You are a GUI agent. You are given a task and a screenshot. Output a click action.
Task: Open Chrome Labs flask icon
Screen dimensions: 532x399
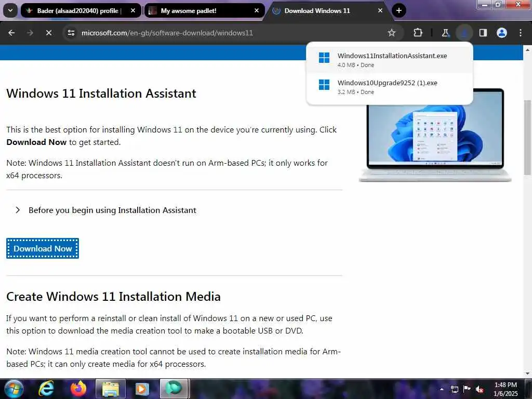tap(445, 33)
